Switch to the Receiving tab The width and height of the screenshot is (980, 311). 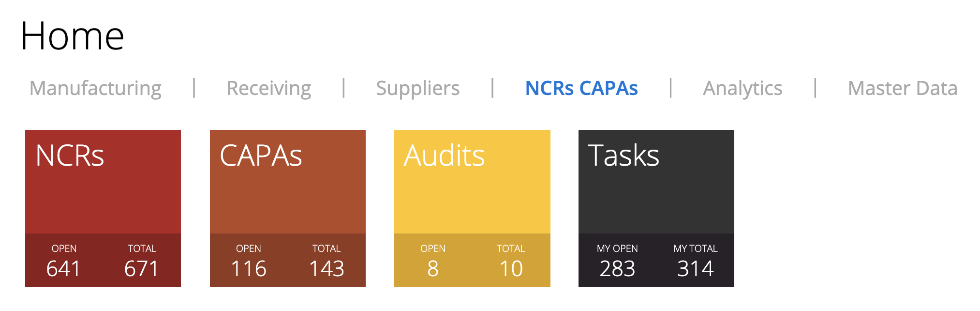(x=268, y=88)
